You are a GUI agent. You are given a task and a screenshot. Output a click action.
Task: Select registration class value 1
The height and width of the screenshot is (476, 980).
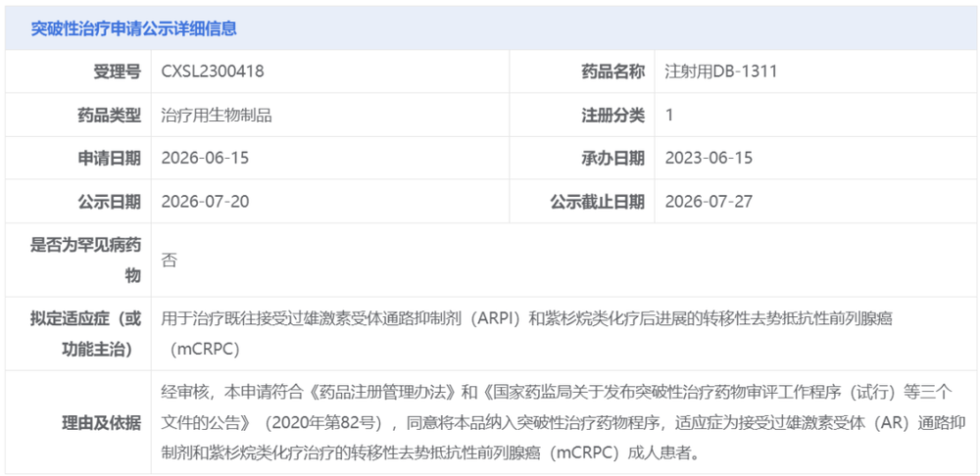click(x=668, y=115)
